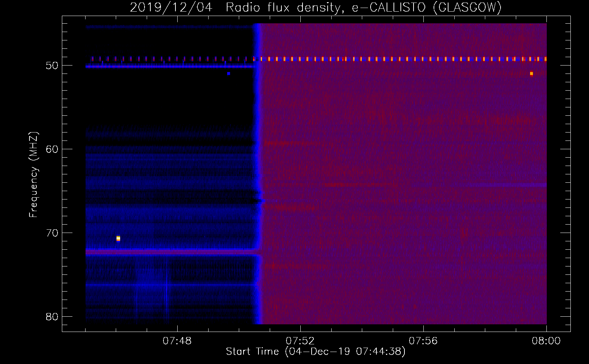Click the '08:00' time tick label
The image size is (589, 364).
(x=546, y=341)
